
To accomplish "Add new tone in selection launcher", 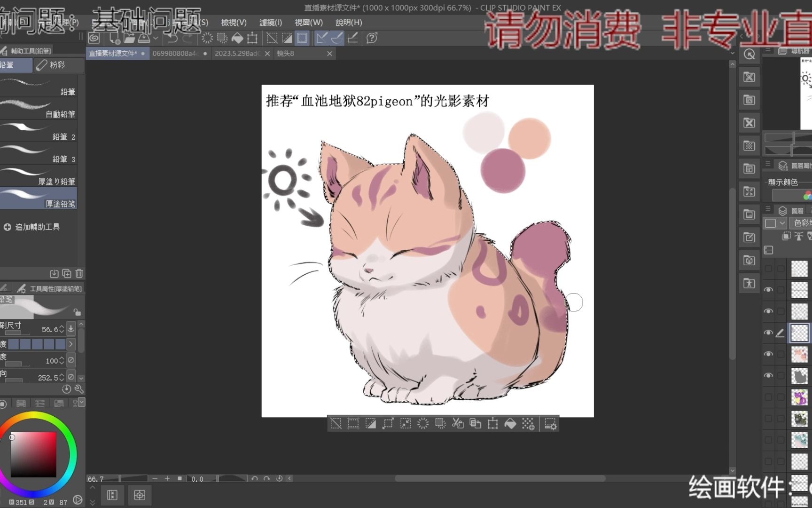I will tap(528, 424).
